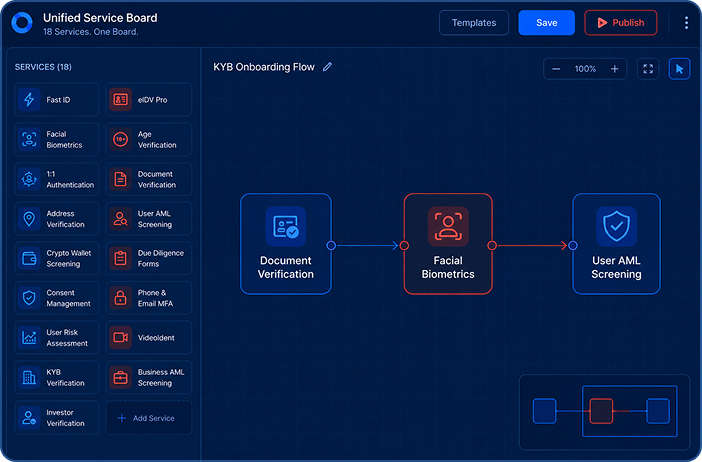
Task: Click the Facial Biometrics node icon on canvas
Action: [x=448, y=227]
